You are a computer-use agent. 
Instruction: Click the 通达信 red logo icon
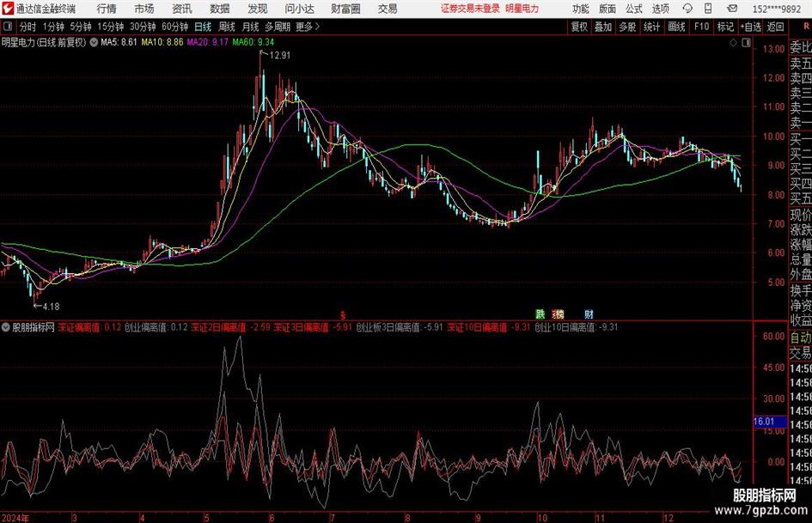(7, 9)
